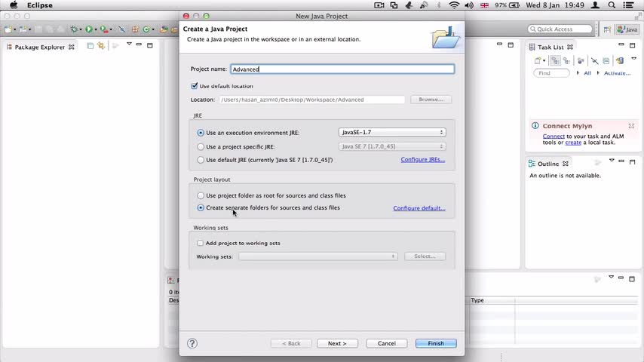Screen dimensions: 644x362
Task: Open Package Explorer view menu triangle
Action: (129, 44)
